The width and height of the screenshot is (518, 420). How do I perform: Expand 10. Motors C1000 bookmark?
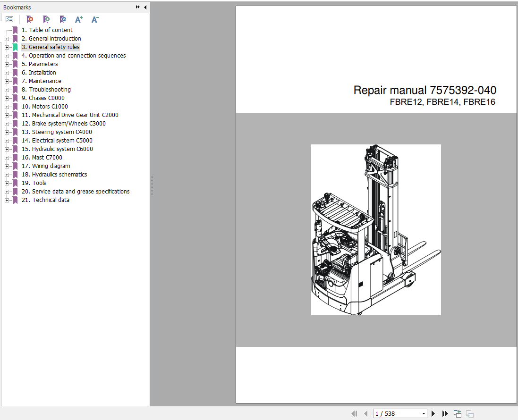coord(7,107)
